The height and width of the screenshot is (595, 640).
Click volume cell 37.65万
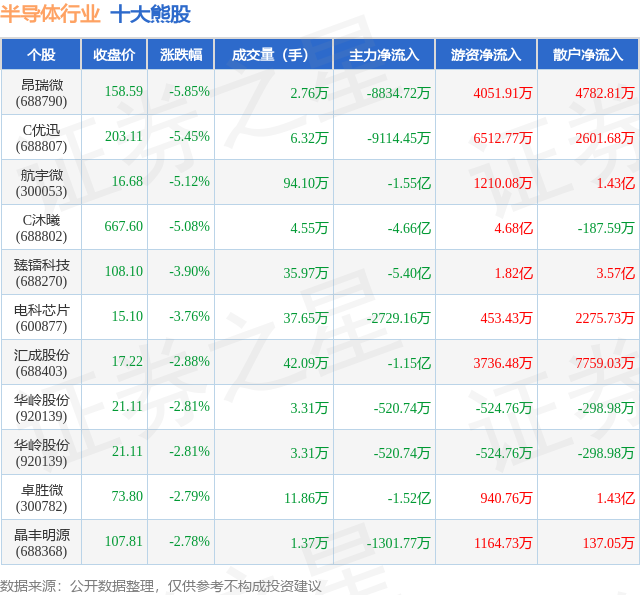tap(306, 318)
